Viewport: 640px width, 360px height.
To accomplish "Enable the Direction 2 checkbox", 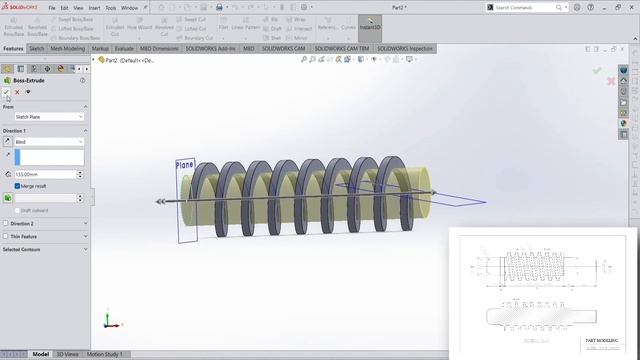I will 6,223.
